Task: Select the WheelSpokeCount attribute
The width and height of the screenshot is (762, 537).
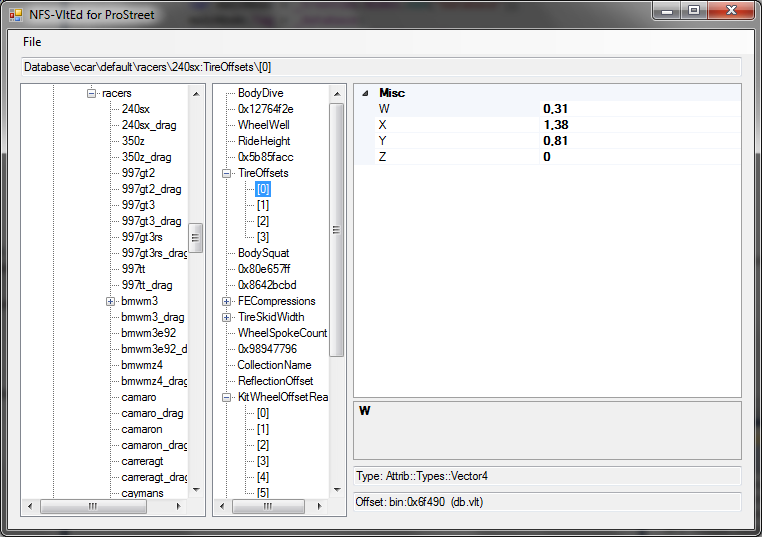Action: coord(282,333)
